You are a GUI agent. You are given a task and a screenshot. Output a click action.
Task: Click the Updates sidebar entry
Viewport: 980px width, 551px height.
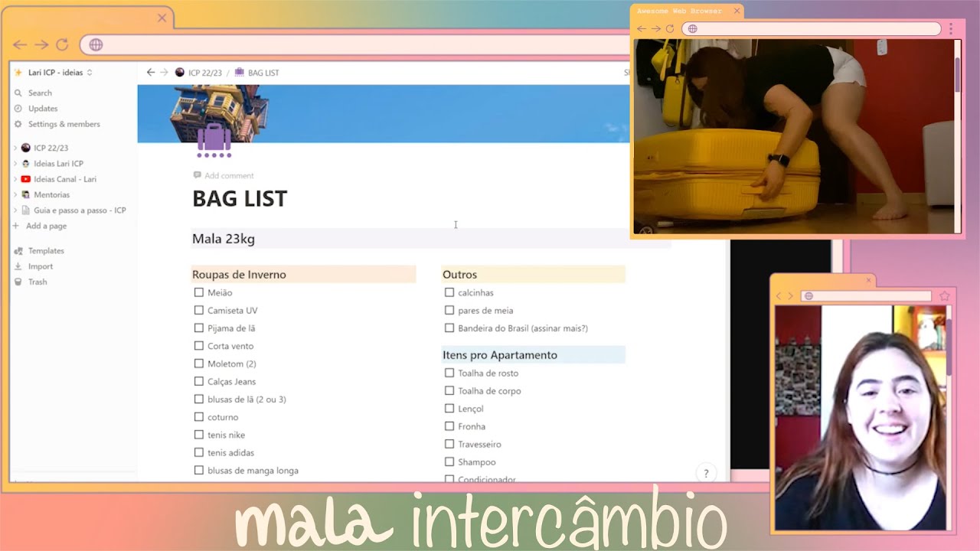click(x=43, y=109)
